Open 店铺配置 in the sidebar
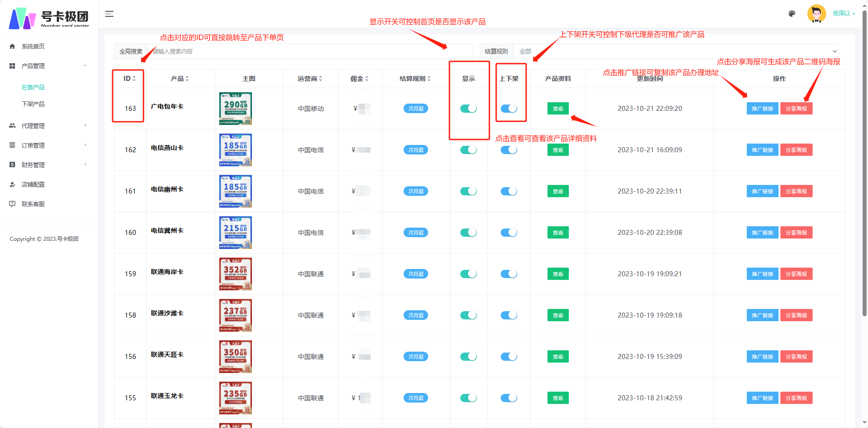Image resolution: width=868 pixels, height=428 pixels. tap(33, 184)
